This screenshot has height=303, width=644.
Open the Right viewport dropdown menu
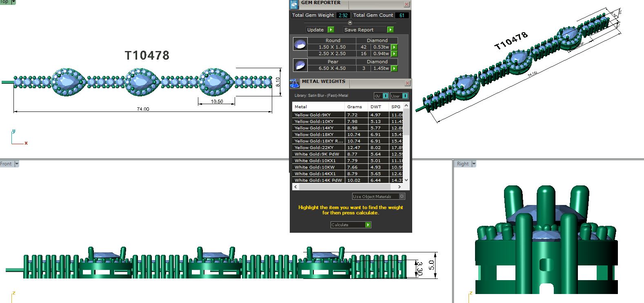pyautogui.click(x=474, y=164)
